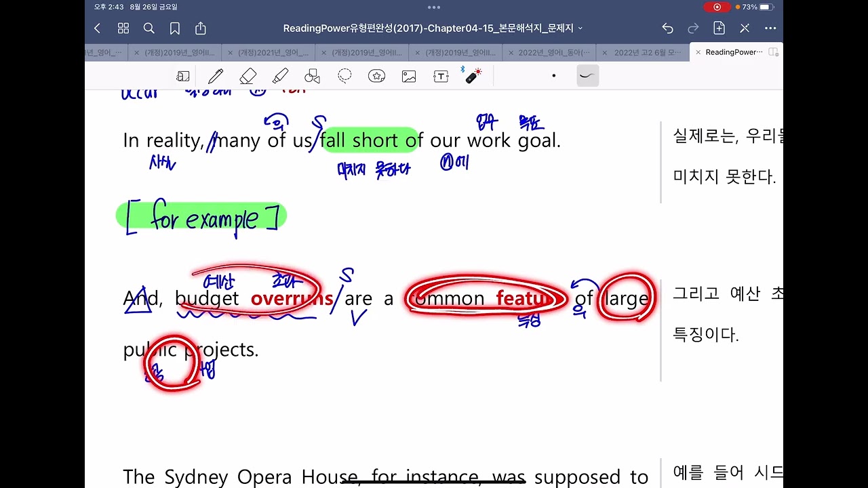Viewport: 868px width, 488px height.
Task: Select the Eraser tool
Action: pos(248,77)
